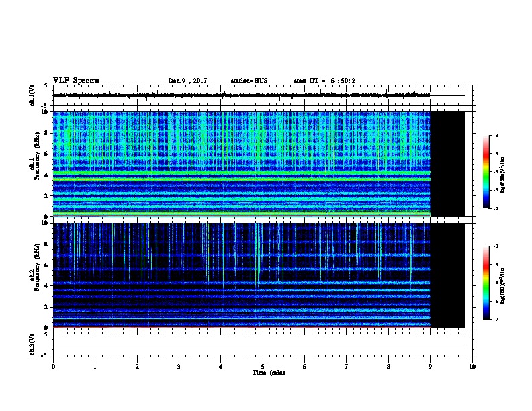This screenshot has width=532, height=411.
Task: Click the time axis tick label "5"
Action: [263, 367]
